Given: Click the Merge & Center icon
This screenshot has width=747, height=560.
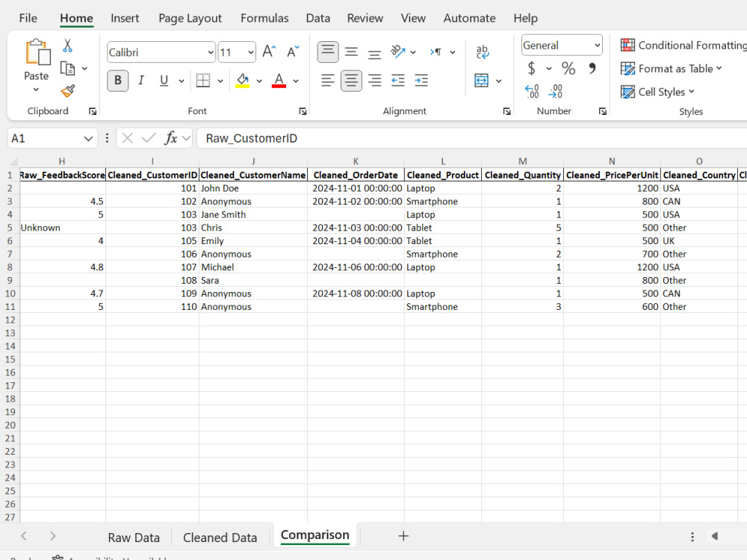Looking at the screenshot, I should click(481, 81).
